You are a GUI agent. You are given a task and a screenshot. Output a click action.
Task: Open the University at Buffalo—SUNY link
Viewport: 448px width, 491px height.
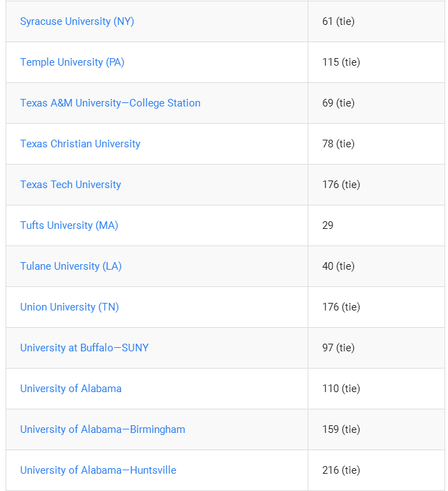click(x=84, y=348)
